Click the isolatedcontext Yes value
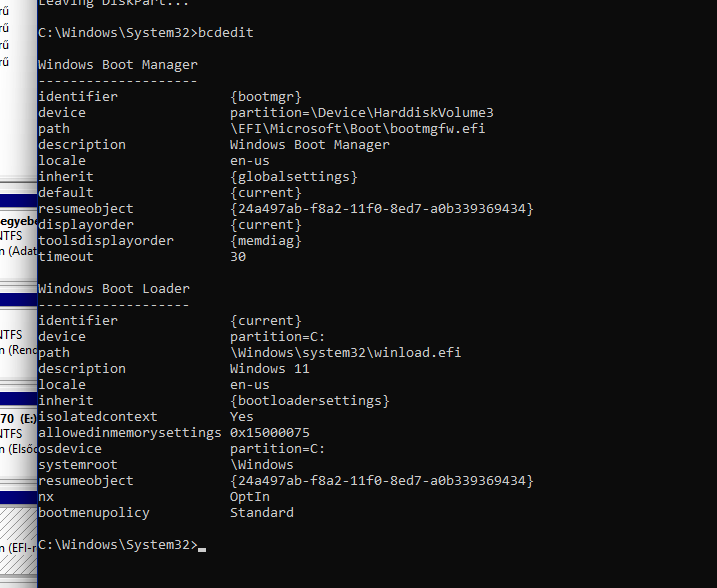717x588 pixels. 241,417
